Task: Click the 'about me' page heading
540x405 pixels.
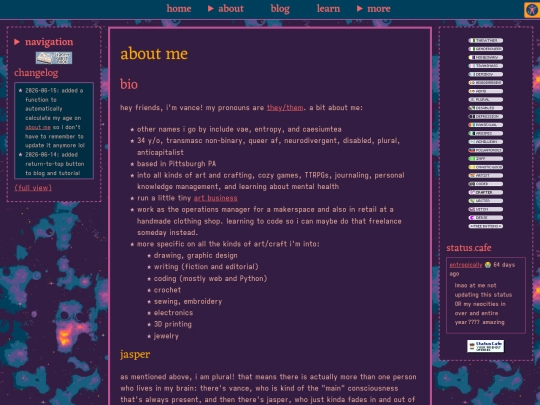Action: tap(154, 54)
